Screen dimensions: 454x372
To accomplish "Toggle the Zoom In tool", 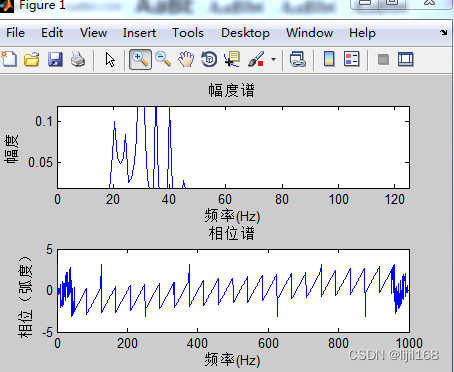I will (x=140, y=60).
